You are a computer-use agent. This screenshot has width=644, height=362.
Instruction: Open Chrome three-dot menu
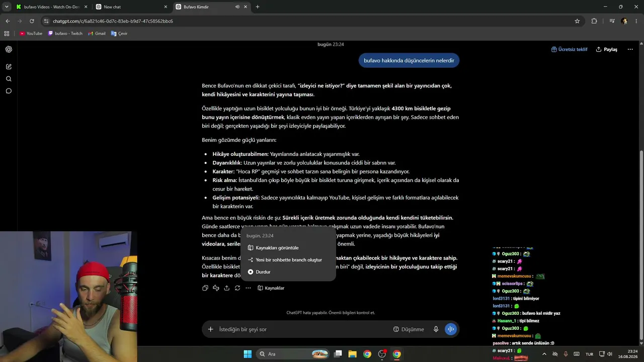pos(636,21)
